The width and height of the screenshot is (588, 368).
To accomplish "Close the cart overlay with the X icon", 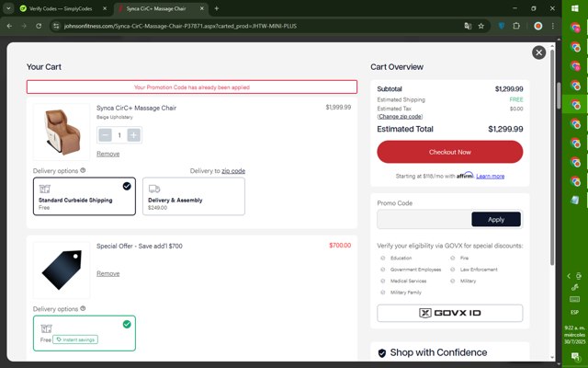I will [x=539, y=52].
